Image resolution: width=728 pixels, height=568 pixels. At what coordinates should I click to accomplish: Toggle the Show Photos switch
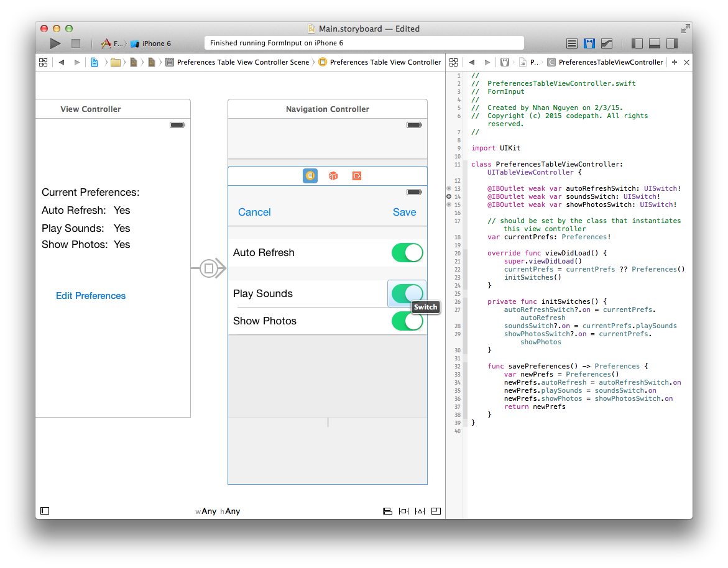coord(407,321)
